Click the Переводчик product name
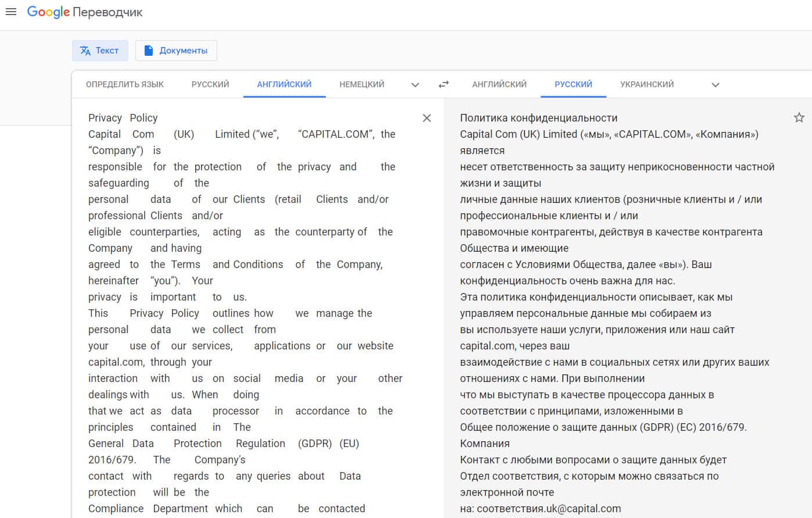Image resolution: width=812 pixels, height=518 pixels. (x=107, y=12)
